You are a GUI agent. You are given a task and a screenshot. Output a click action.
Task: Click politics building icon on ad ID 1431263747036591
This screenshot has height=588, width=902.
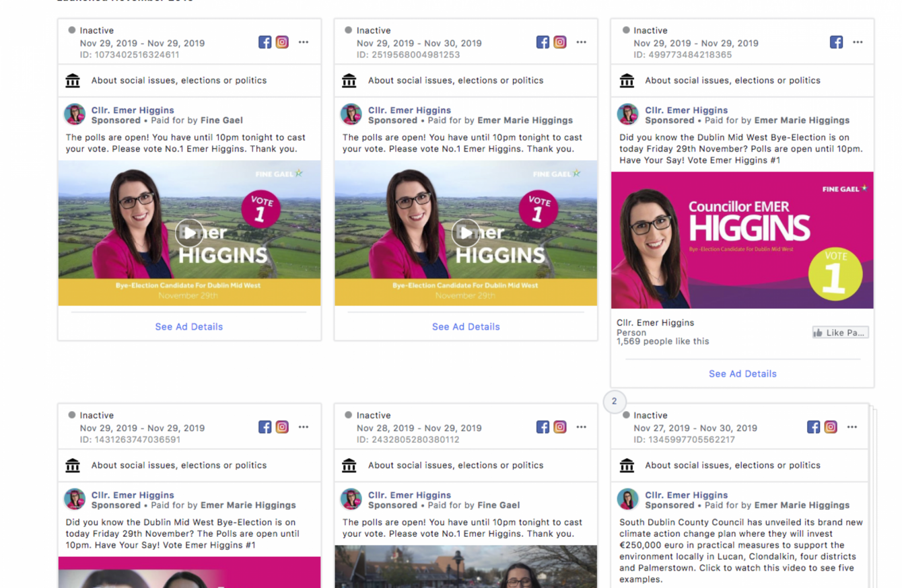pyautogui.click(x=72, y=466)
